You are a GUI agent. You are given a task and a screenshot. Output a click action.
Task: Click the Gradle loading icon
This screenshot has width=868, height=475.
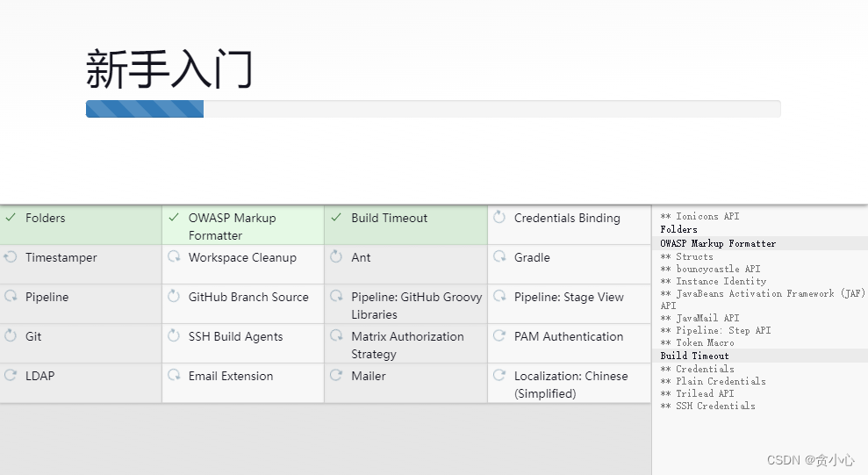pos(499,257)
